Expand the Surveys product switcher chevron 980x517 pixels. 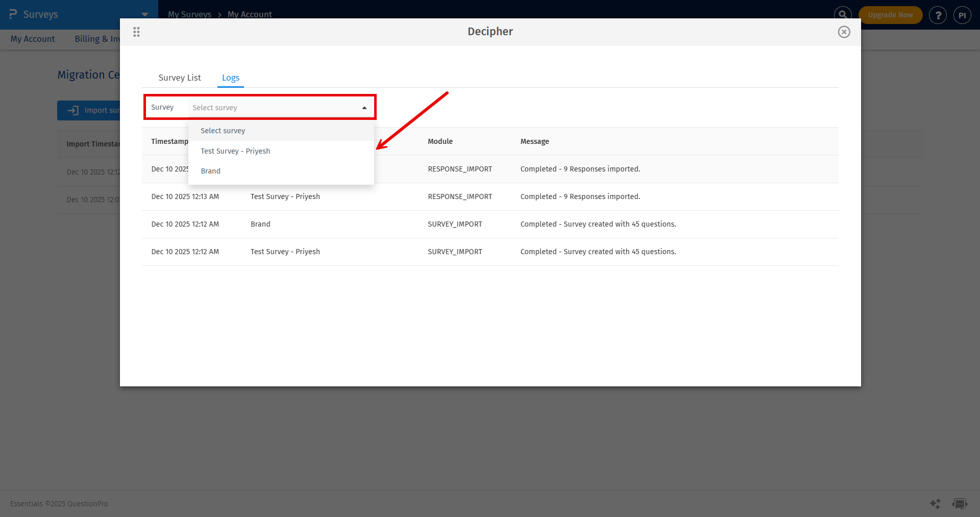point(144,14)
